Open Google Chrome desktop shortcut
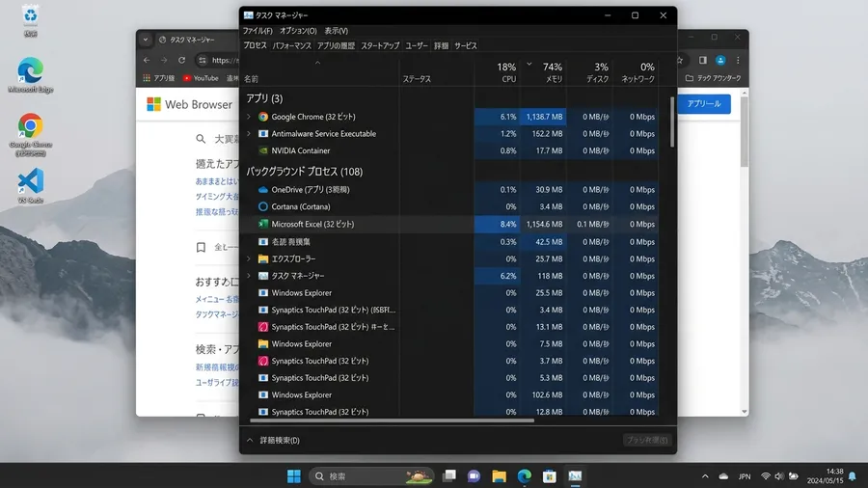The height and width of the screenshot is (488, 868). (31, 134)
